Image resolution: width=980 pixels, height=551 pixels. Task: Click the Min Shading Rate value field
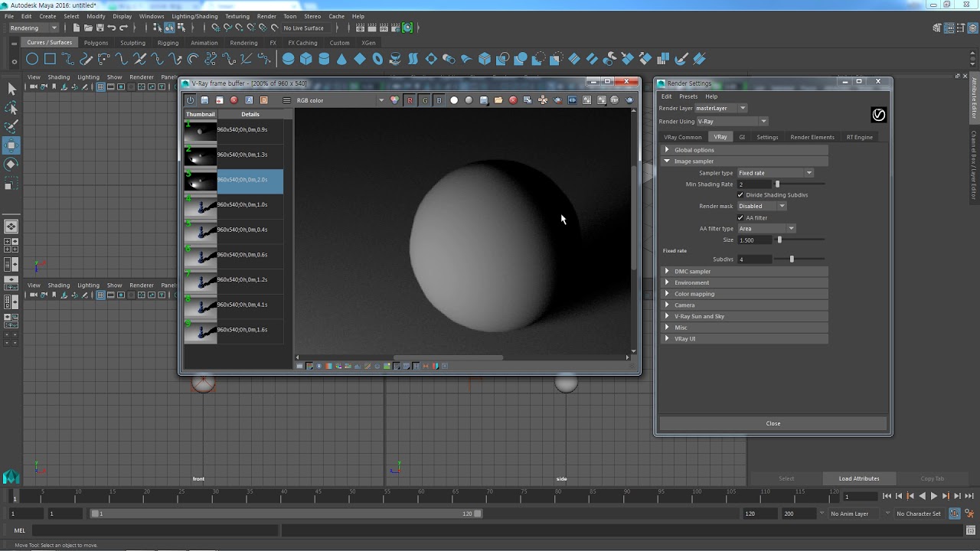tap(754, 184)
